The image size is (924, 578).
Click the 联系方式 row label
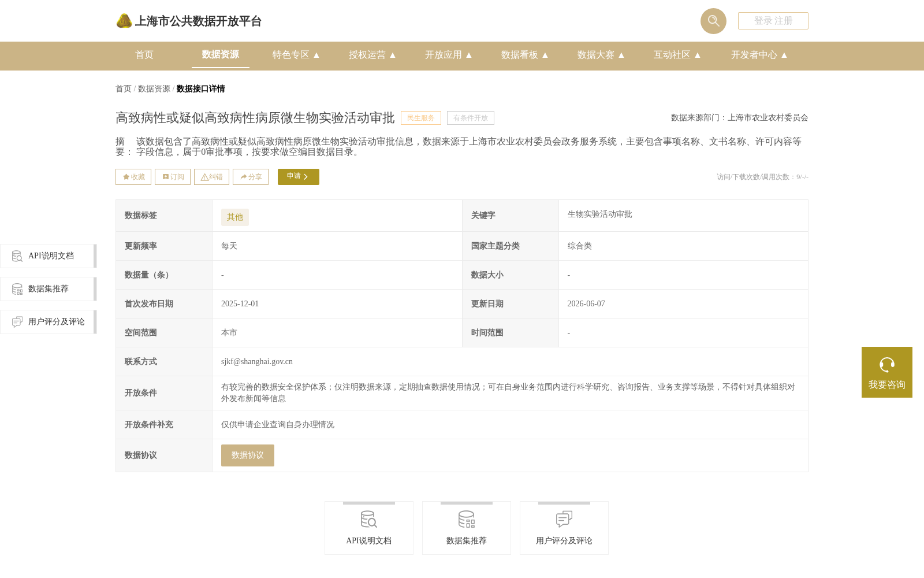point(141,362)
